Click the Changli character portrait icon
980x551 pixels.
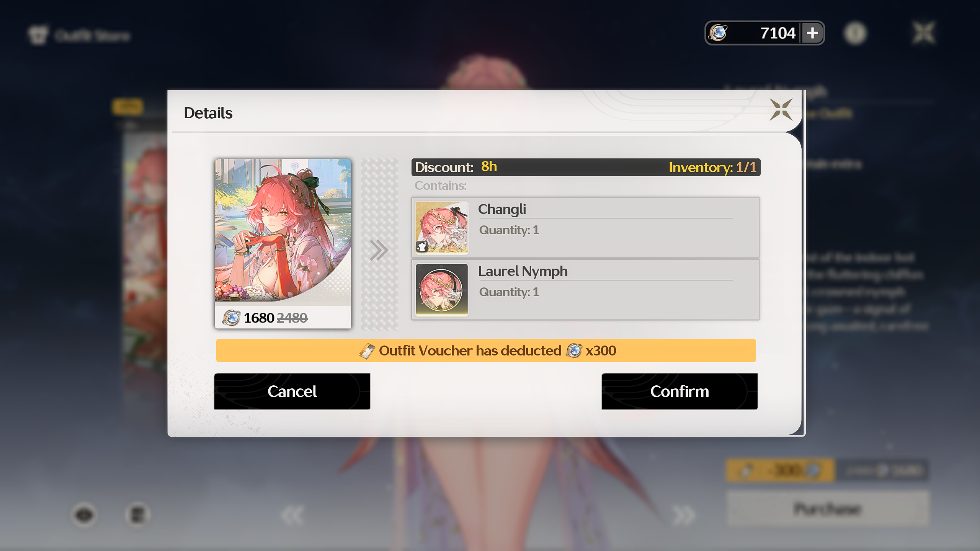[x=442, y=228]
